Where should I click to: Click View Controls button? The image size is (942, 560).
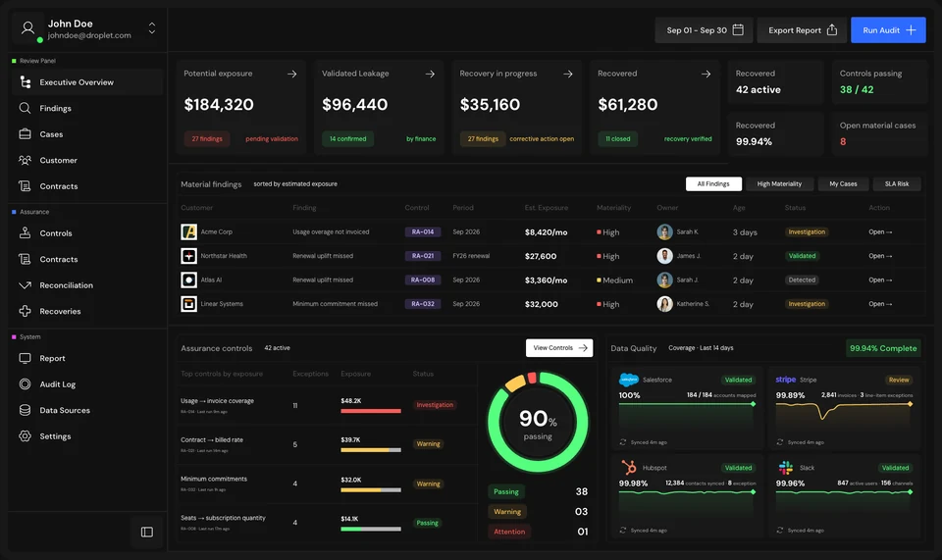[x=559, y=348]
